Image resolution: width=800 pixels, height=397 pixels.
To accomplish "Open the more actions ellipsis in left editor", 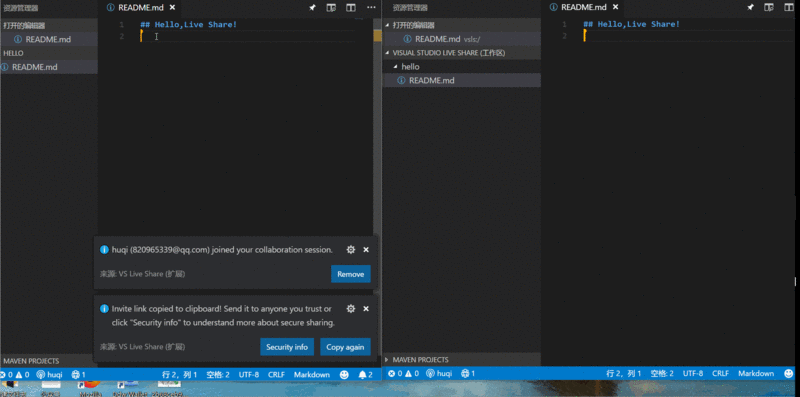I will tap(371, 8).
